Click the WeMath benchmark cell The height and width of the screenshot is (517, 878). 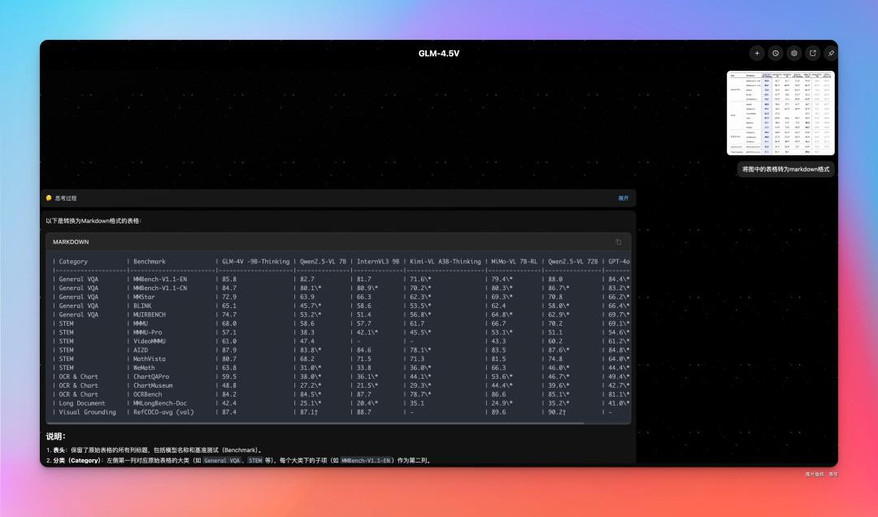coord(144,368)
